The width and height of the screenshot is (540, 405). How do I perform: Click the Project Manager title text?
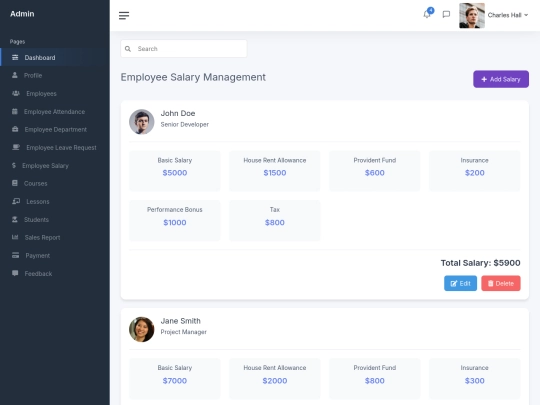pos(184,332)
